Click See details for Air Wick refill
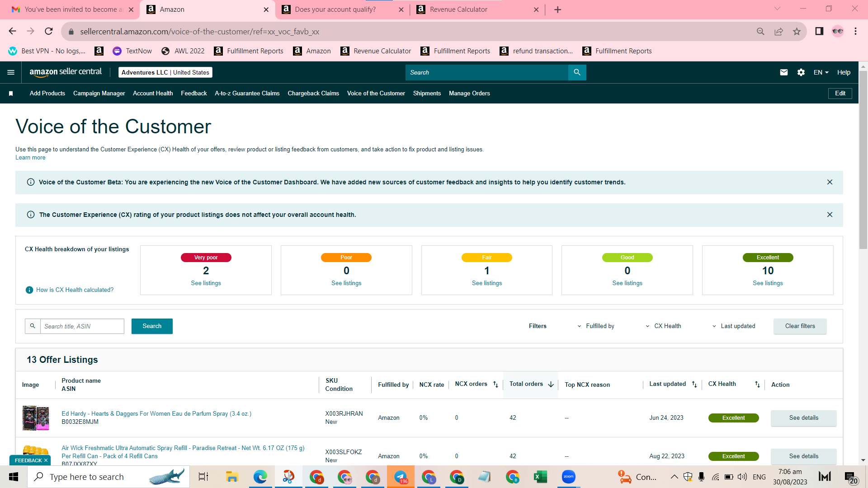This screenshot has width=868, height=488. point(803,456)
